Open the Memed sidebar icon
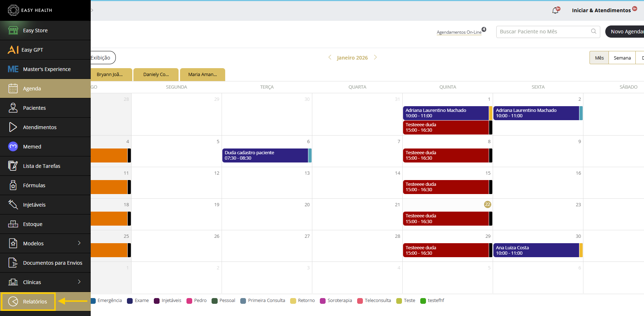Image resolution: width=644 pixels, height=316 pixels. pos(13,147)
